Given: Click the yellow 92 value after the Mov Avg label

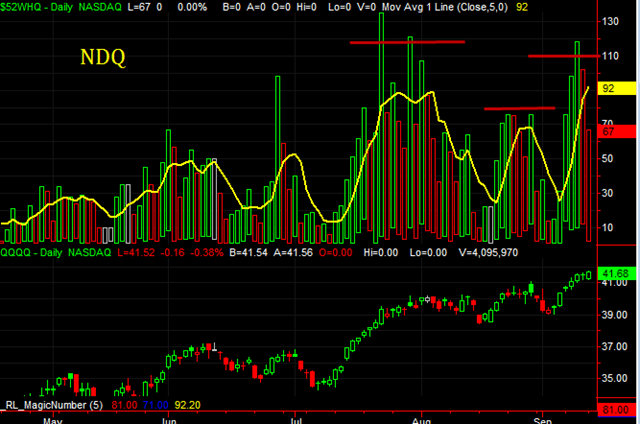Looking at the screenshot, I should 522,7.
